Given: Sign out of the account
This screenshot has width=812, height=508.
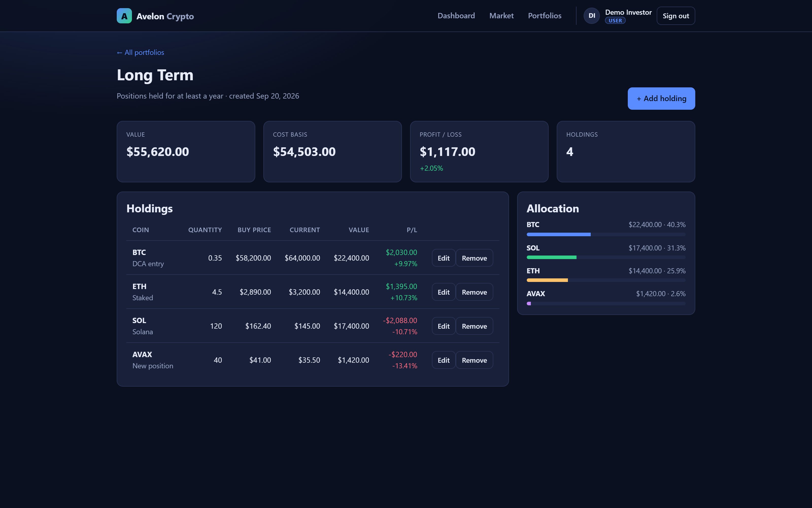Looking at the screenshot, I should pos(676,16).
